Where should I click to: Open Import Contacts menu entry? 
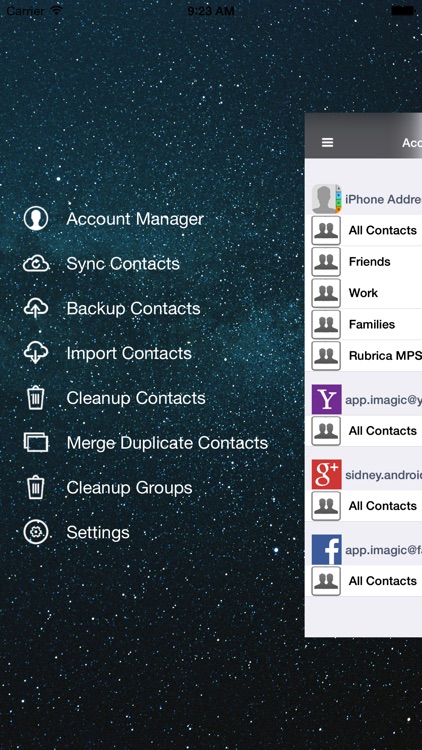(129, 353)
